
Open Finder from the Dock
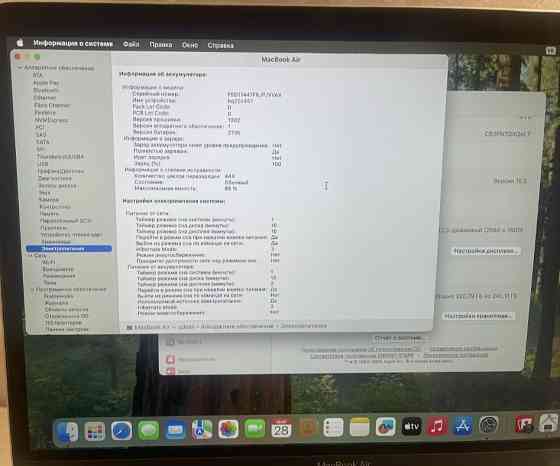(x=67, y=432)
